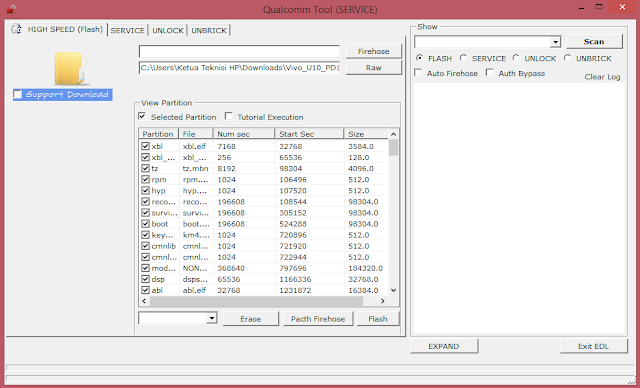Viewport: 640px width, 388px height.
Task: Click Clear Log link
Action: click(602, 77)
